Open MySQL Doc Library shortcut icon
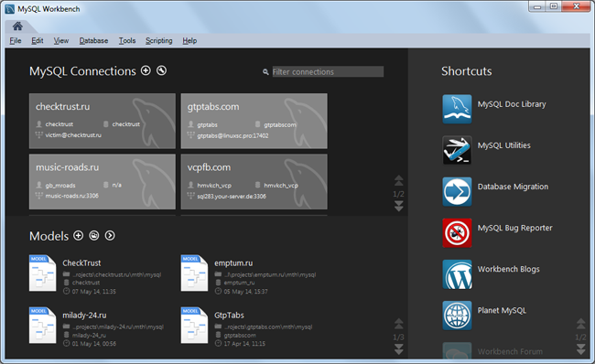The width and height of the screenshot is (595, 364). (x=457, y=109)
